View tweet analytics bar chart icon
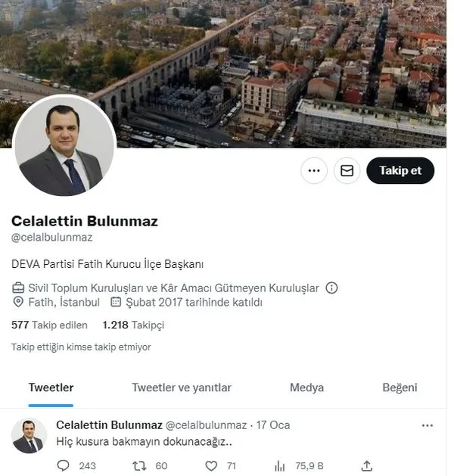Image resolution: width=454 pixels, height=476 pixels. coord(279,465)
